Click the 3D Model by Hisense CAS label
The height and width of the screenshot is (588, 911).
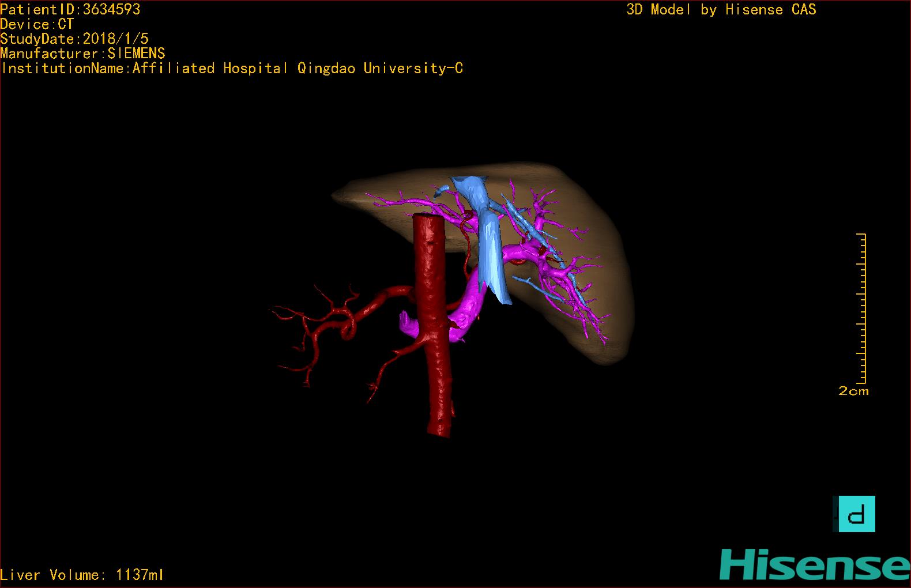coord(721,9)
